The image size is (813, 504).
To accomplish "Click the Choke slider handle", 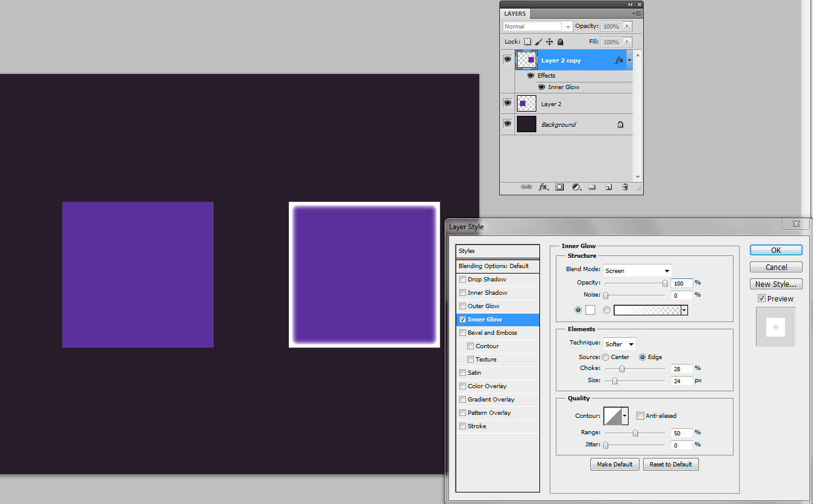I will coord(622,369).
